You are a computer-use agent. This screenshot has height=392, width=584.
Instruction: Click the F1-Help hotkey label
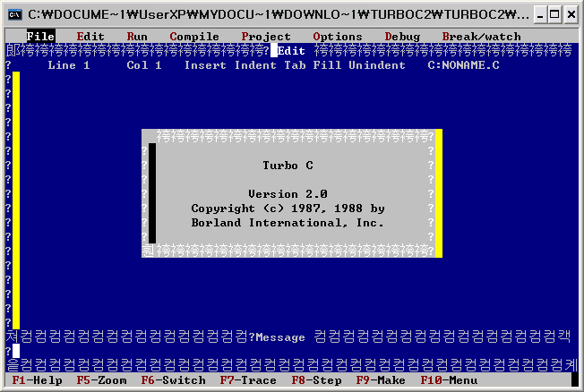[37, 380]
